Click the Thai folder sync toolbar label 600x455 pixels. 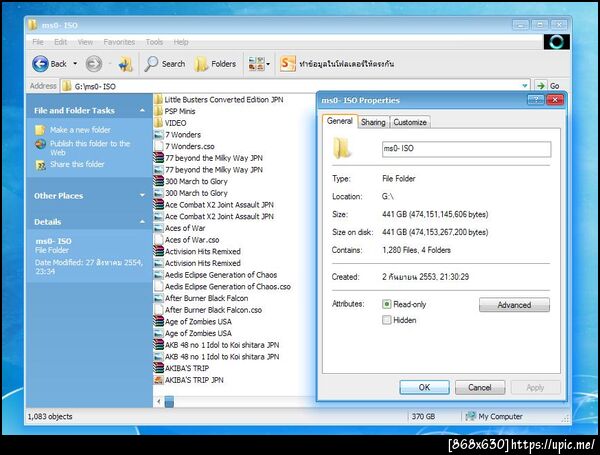[347, 64]
